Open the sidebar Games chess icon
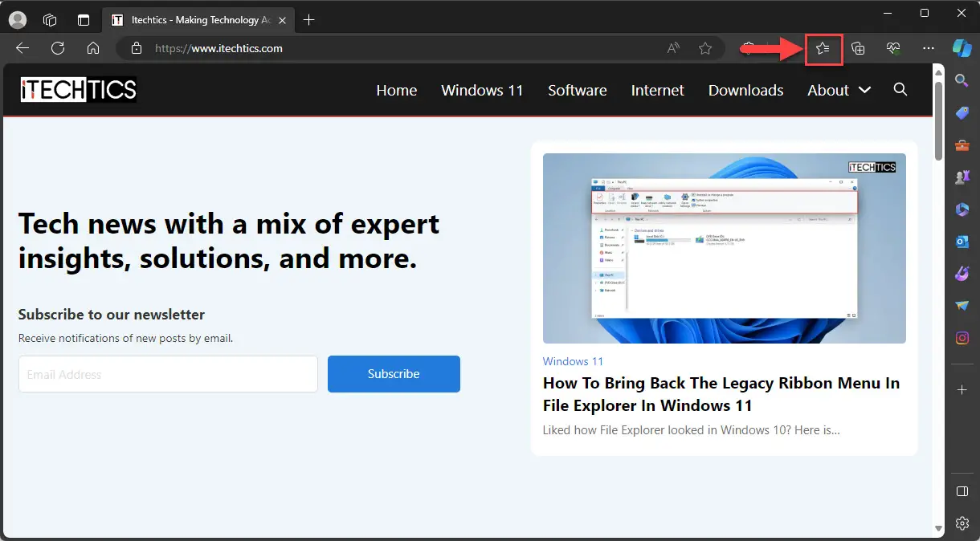 click(x=962, y=177)
